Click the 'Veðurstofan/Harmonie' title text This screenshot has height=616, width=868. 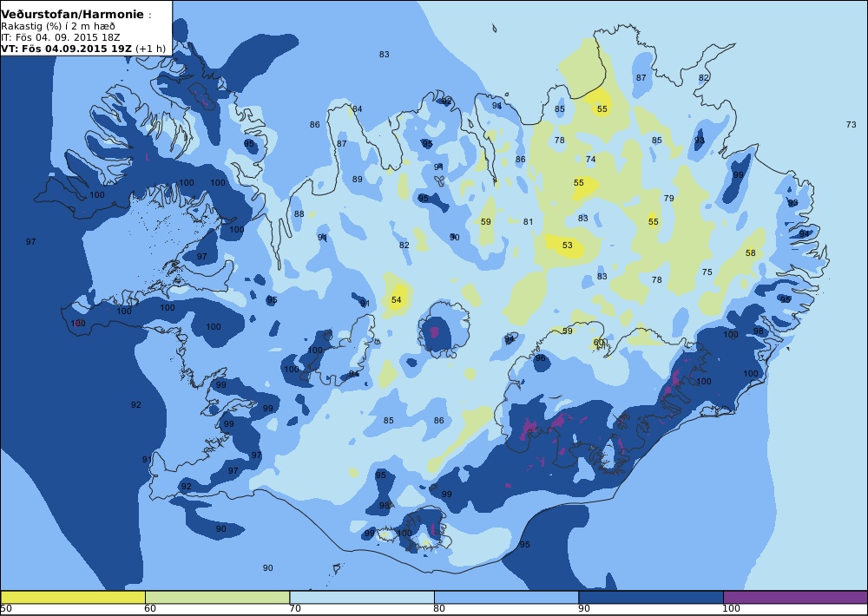coord(73,15)
